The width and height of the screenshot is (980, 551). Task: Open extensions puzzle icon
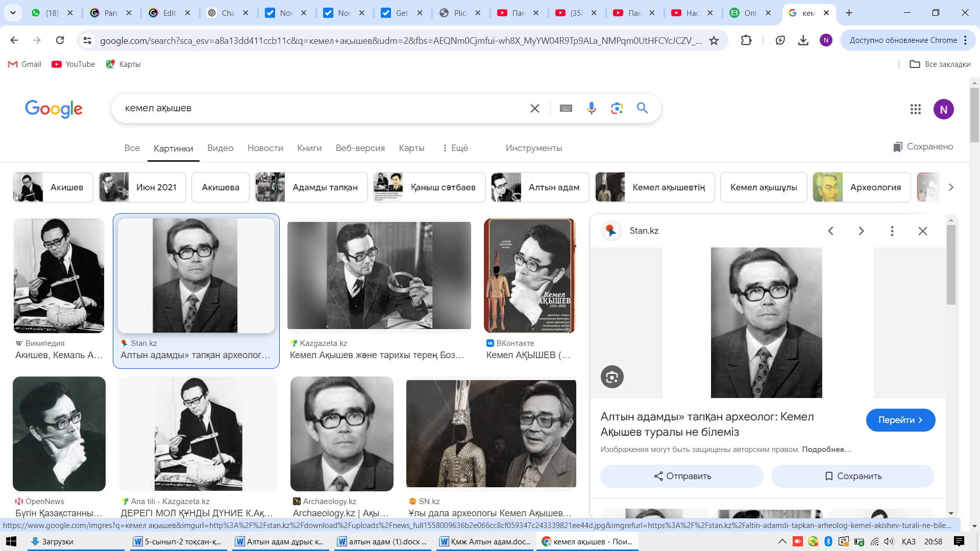coord(746,40)
